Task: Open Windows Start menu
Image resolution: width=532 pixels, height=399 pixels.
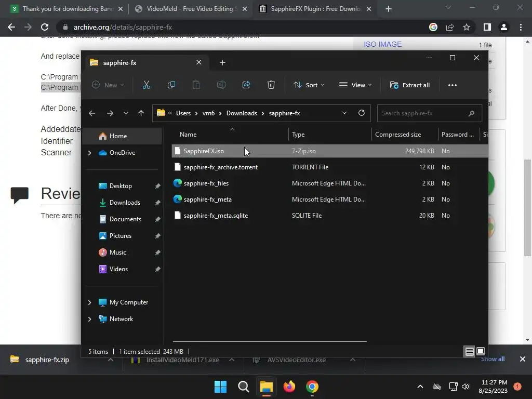Action: (x=220, y=387)
